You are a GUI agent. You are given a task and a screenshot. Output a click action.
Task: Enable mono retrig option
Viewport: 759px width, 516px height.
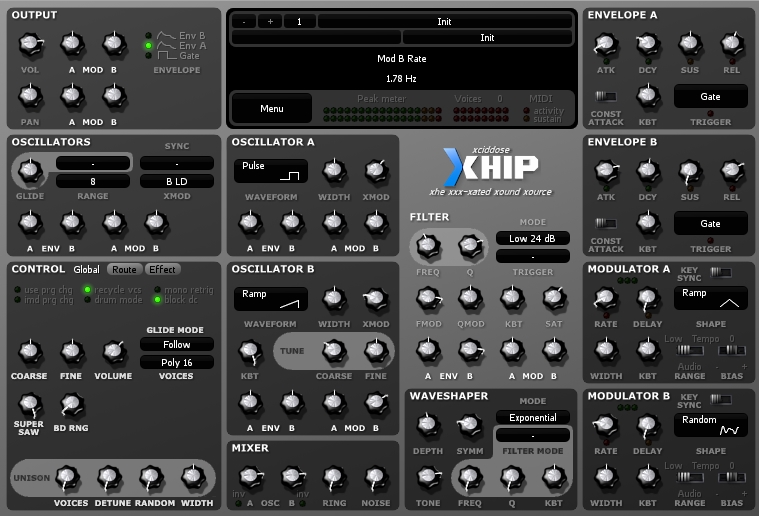pos(184,289)
